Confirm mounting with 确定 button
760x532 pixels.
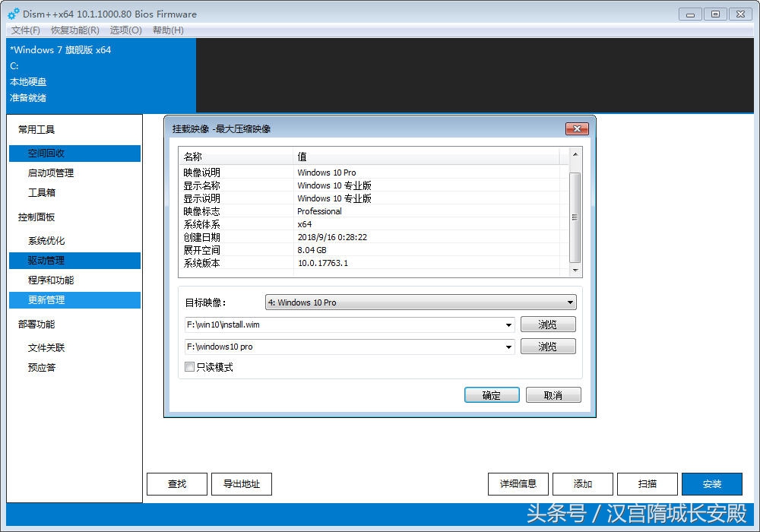(492, 395)
